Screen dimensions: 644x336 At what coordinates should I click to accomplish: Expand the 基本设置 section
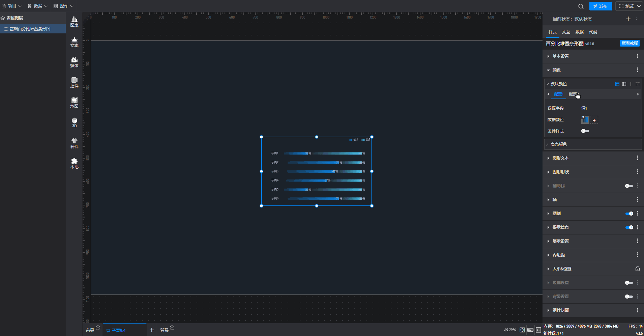coord(560,56)
